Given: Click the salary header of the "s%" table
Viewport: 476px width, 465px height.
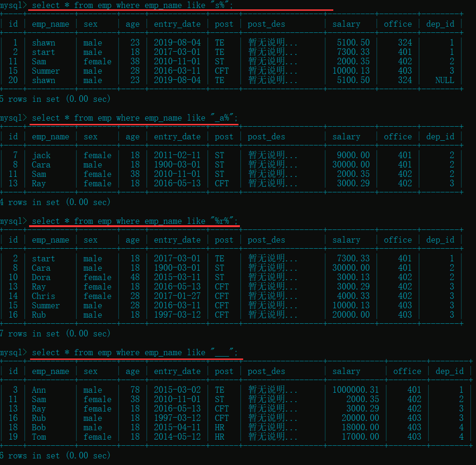Looking at the screenshot, I should point(346,24).
